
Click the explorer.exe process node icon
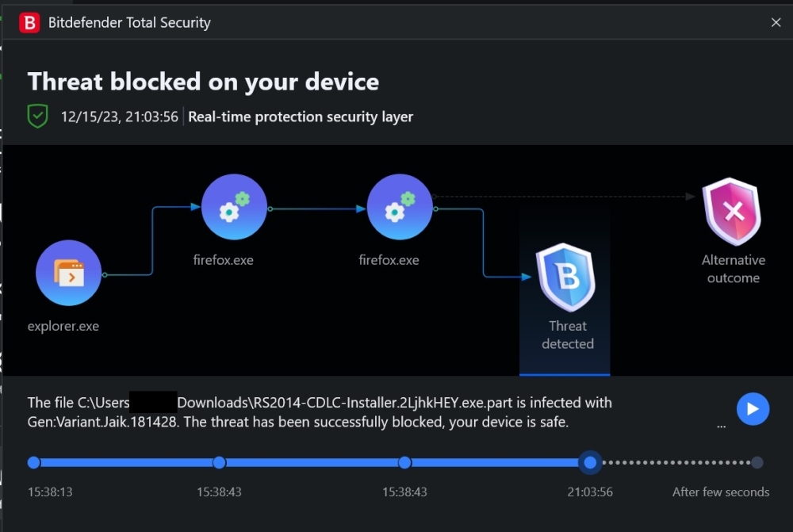click(x=68, y=274)
